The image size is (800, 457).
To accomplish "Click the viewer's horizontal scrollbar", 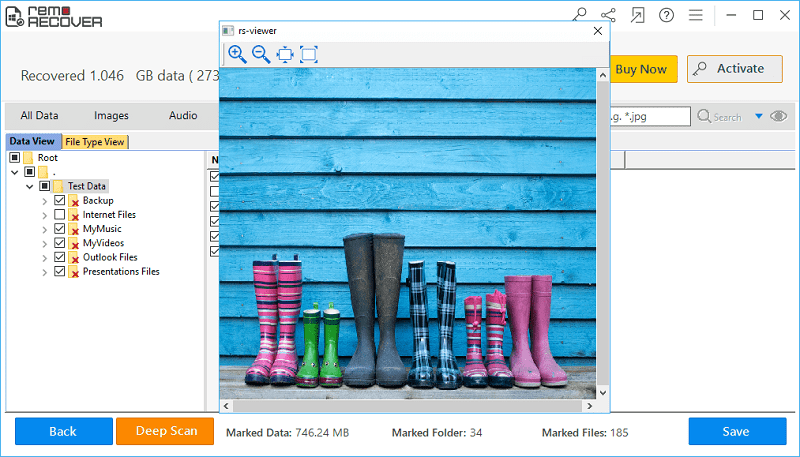I will pyautogui.click(x=408, y=405).
